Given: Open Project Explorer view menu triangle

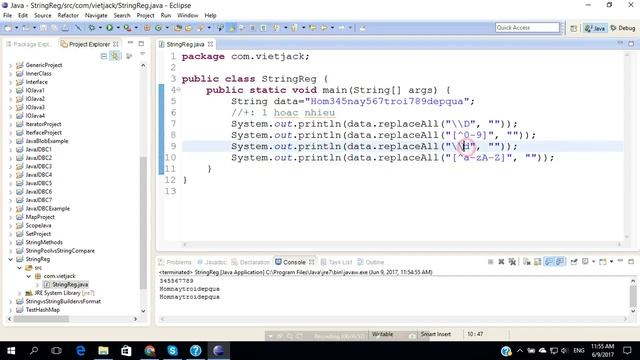Looking at the screenshot, I should pyautogui.click(x=142, y=55).
